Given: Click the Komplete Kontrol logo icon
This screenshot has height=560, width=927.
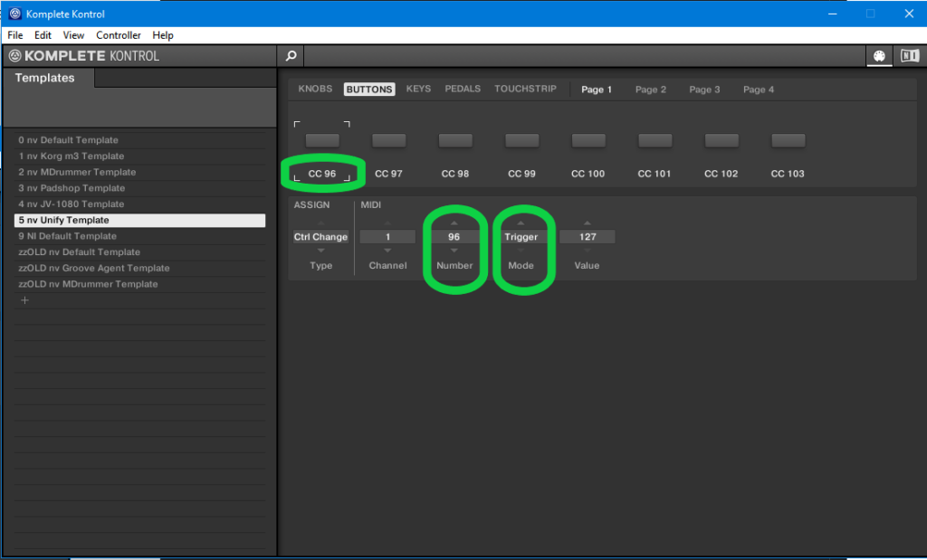Looking at the screenshot, I should [14, 56].
